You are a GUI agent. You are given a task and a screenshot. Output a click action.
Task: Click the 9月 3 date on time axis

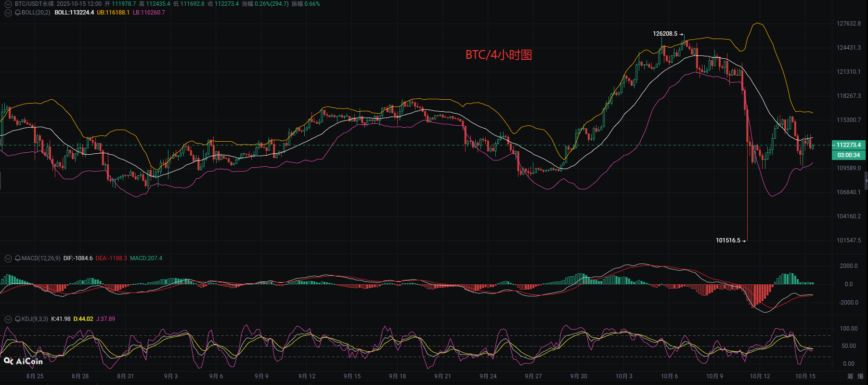pos(171,376)
